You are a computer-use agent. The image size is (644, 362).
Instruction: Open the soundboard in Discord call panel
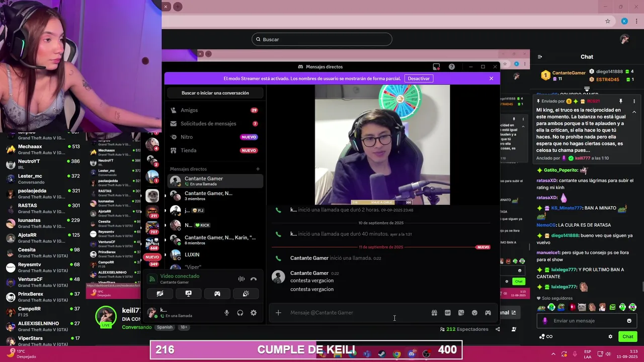click(246, 294)
